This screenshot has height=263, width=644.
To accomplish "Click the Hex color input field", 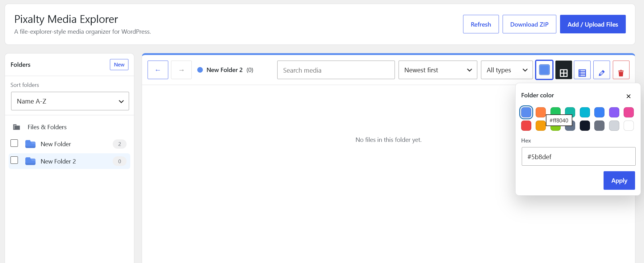I will pos(578,156).
